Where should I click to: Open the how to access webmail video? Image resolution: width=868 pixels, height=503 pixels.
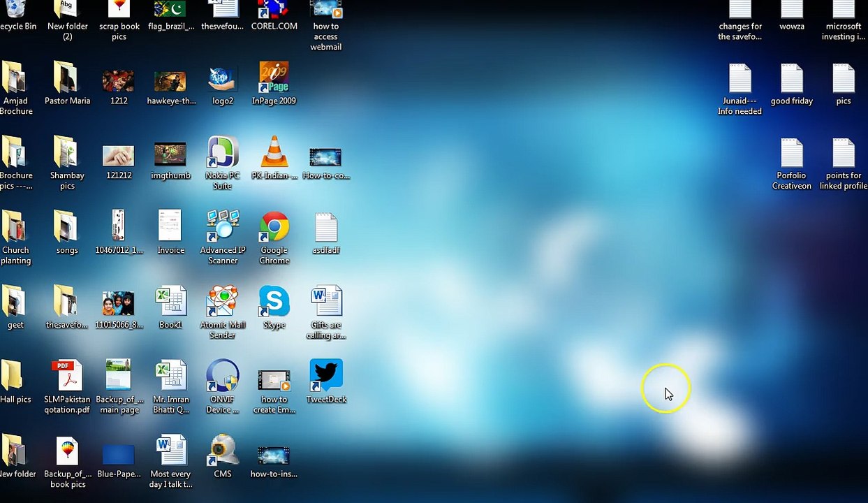coord(326,26)
